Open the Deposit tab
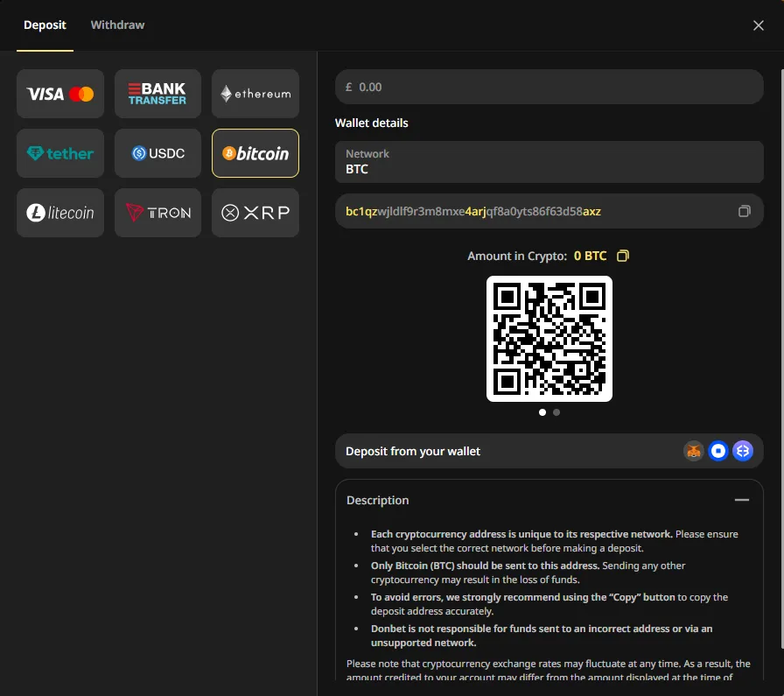 pyautogui.click(x=45, y=25)
